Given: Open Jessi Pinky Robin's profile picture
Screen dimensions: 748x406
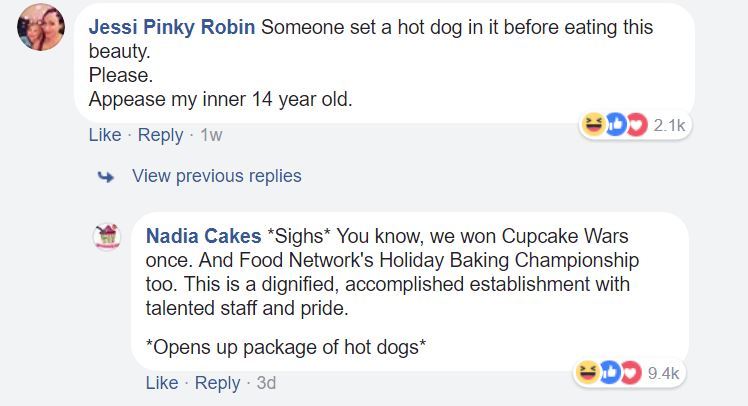Looking at the screenshot, I should pyautogui.click(x=41, y=27).
